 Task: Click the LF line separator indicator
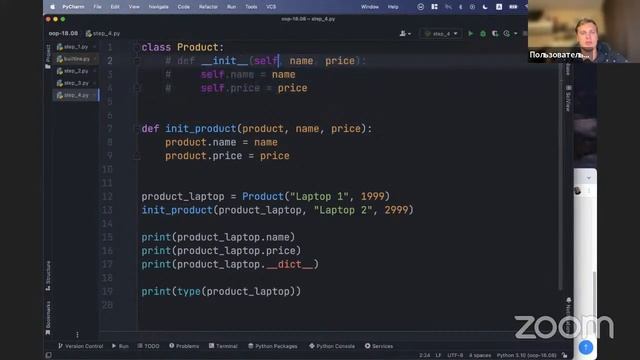[x=438, y=356]
